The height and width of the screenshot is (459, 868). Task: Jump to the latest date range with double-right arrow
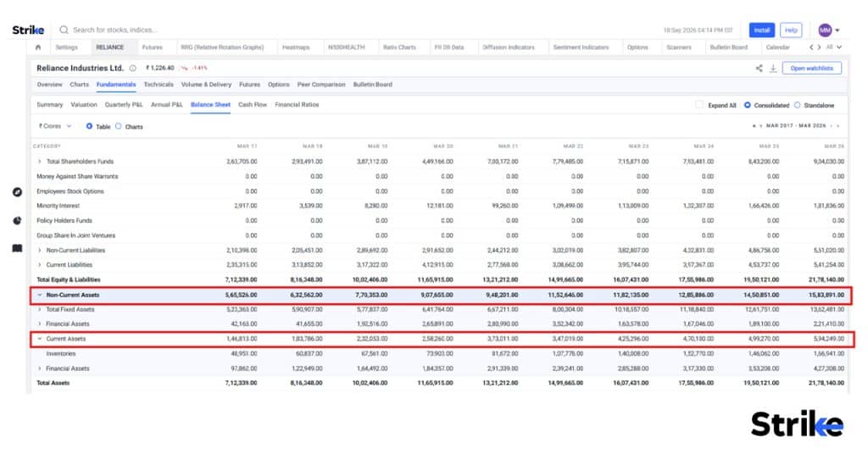coord(838,126)
